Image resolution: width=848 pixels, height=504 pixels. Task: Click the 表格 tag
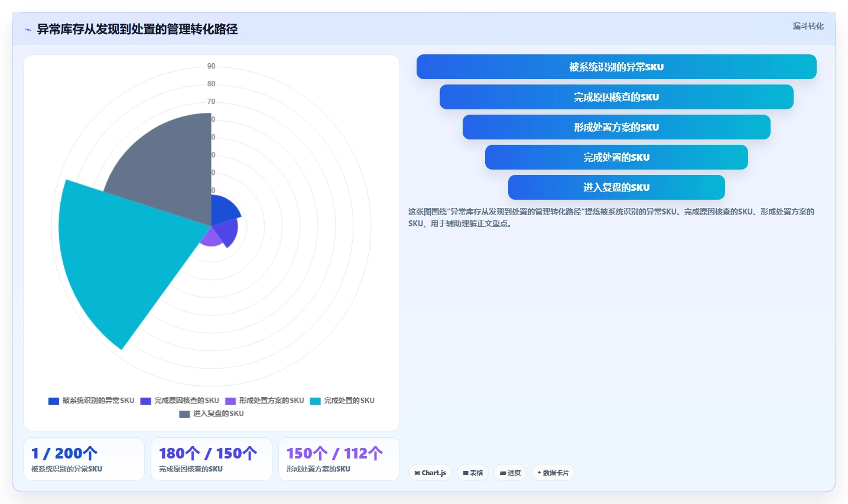click(473, 473)
